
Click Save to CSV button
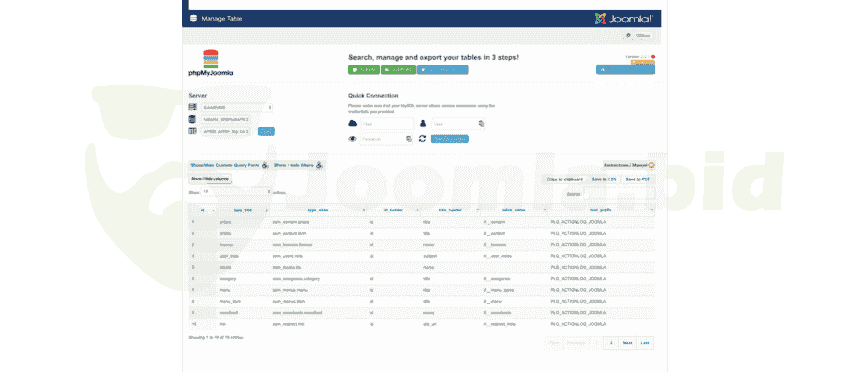click(x=603, y=179)
